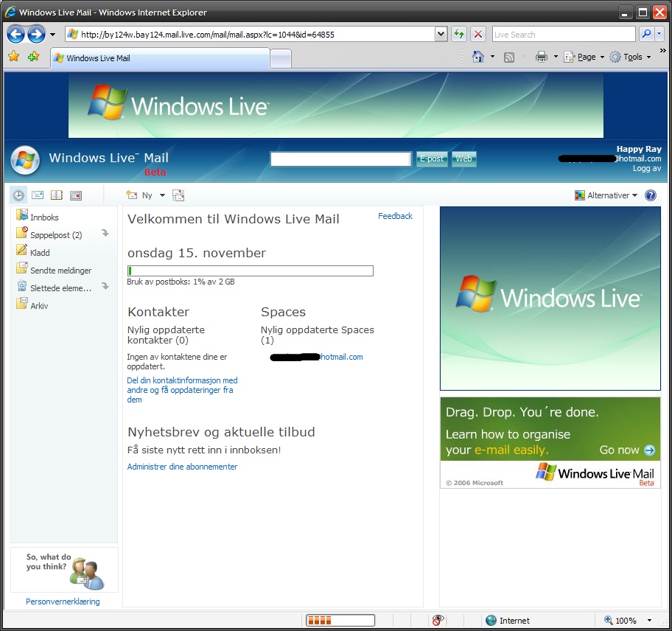Click the browser Back arrow button
This screenshot has width=672, height=631.
point(16,35)
